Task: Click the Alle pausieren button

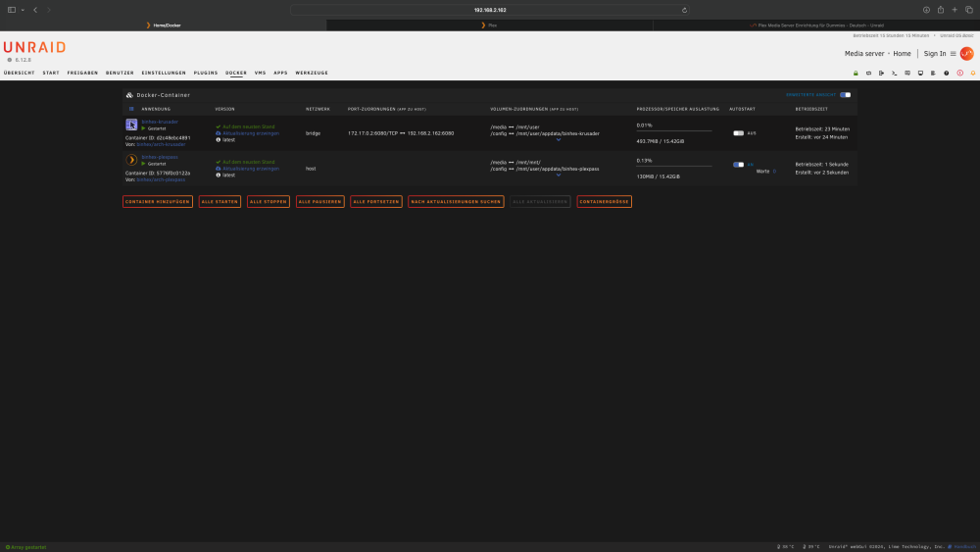Action: [x=320, y=202]
